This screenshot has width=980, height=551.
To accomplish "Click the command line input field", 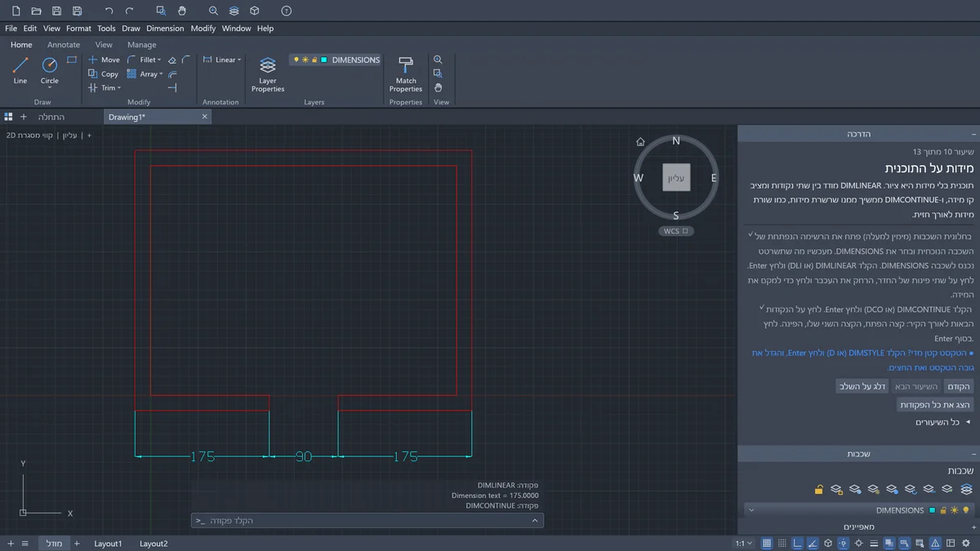I will click(367, 520).
